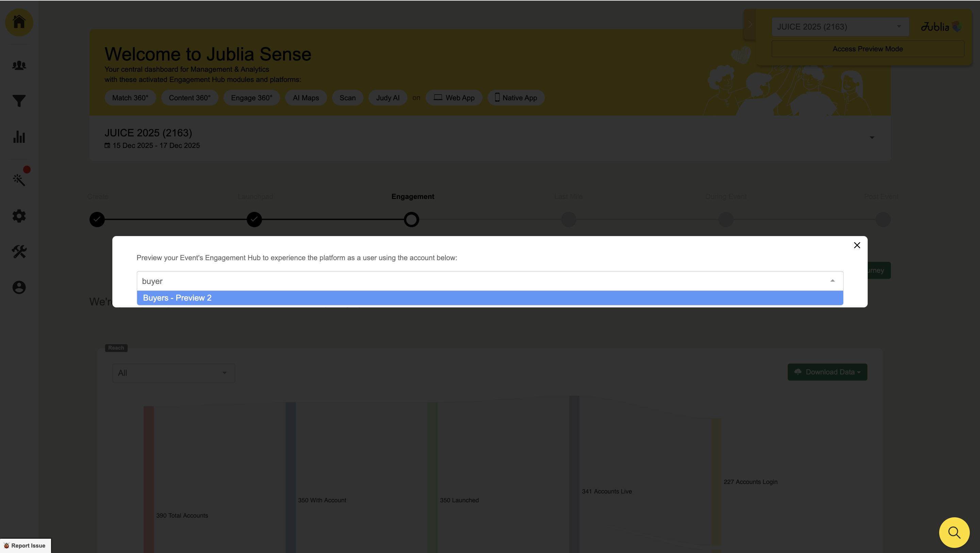Close the preview account dialog
This screenshot has width=980, height=553.
pyautogui.click(x=857, y=245)
